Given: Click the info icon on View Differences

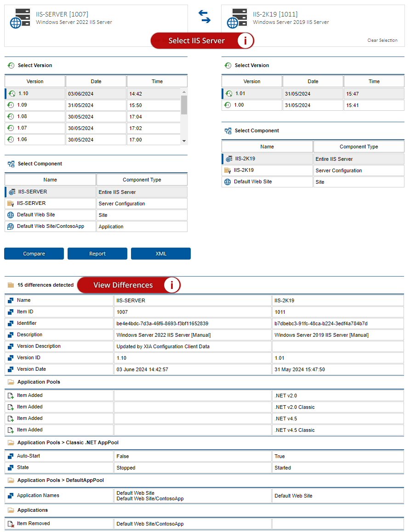Looking at the screenshot, I should pos(172,285).
